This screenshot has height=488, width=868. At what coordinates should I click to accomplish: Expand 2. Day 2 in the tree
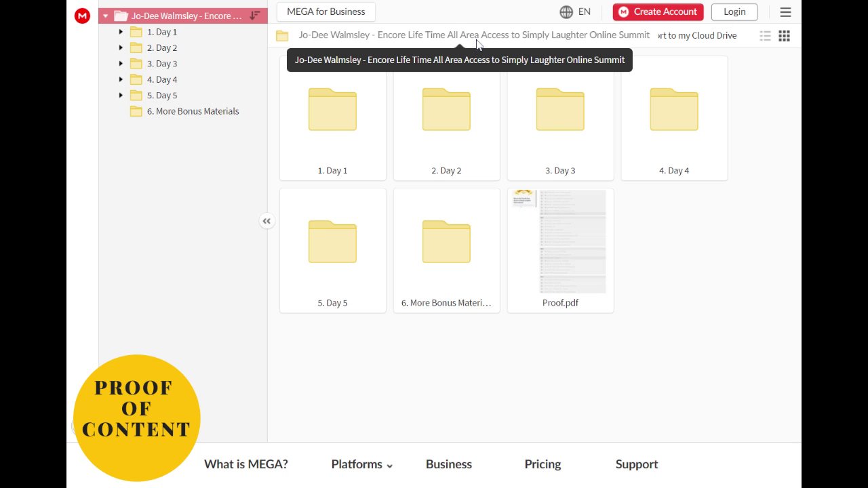[121, 47]
